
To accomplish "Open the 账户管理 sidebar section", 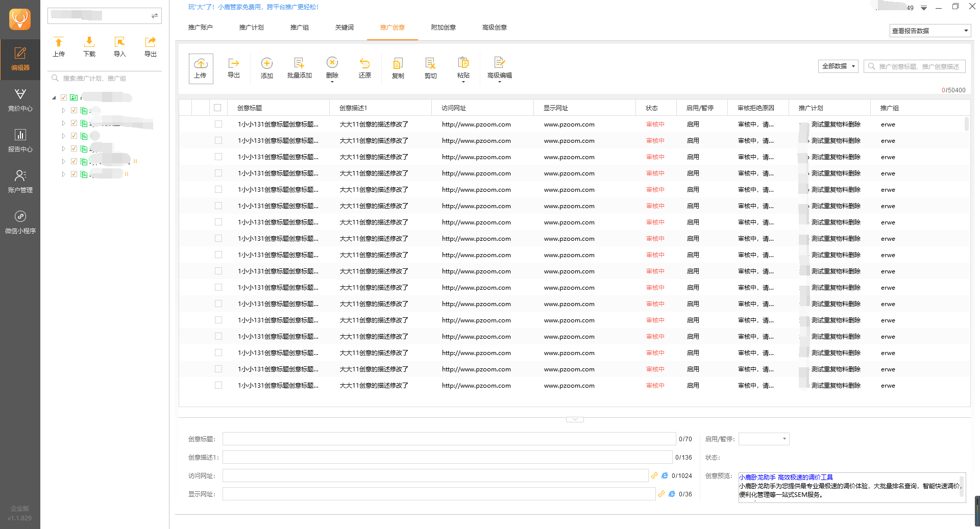I will click(20, 182).
